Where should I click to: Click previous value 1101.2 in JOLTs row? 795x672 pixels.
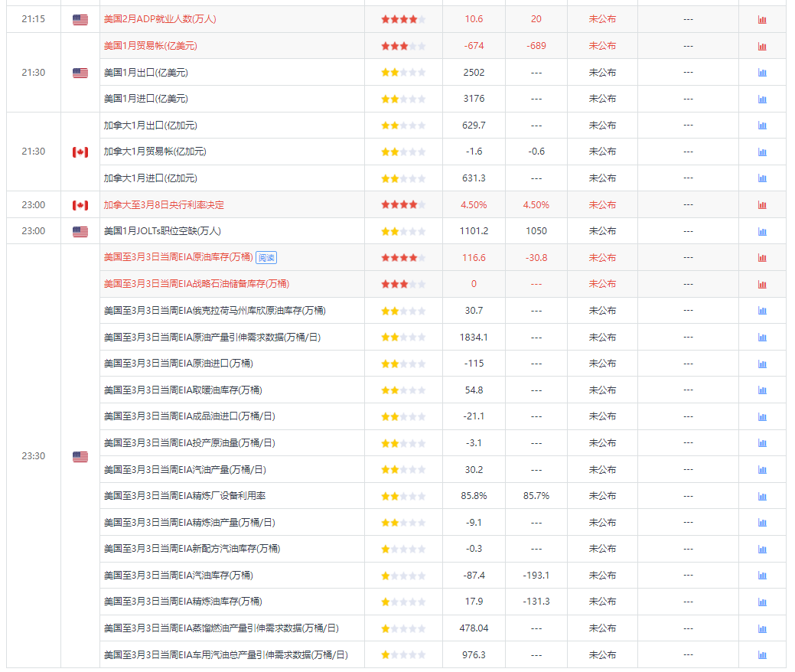coord(474,231)
